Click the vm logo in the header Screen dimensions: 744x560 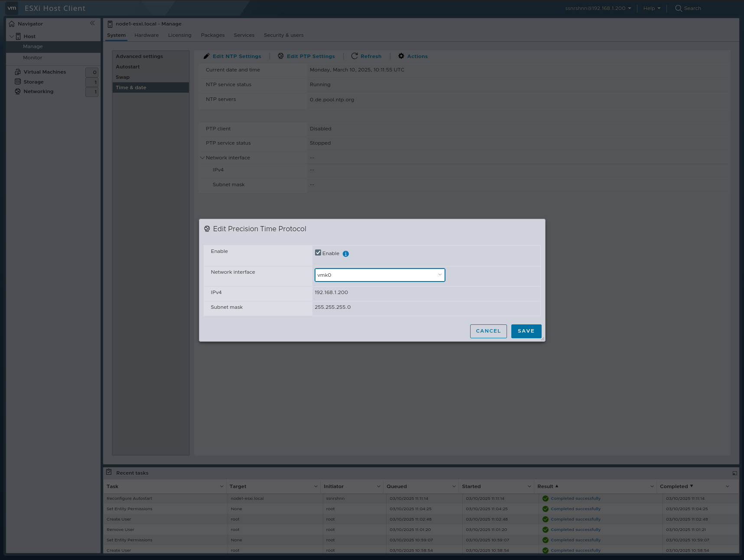[12, 8]
